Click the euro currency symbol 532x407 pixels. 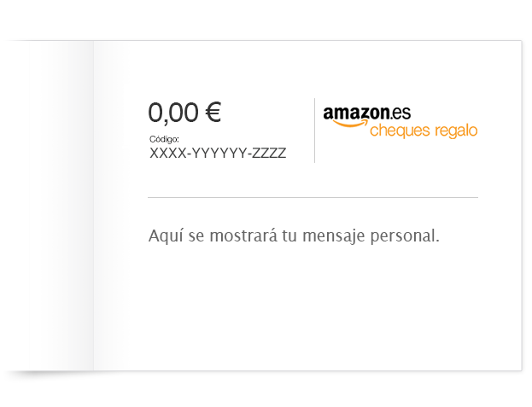(213, 112)
